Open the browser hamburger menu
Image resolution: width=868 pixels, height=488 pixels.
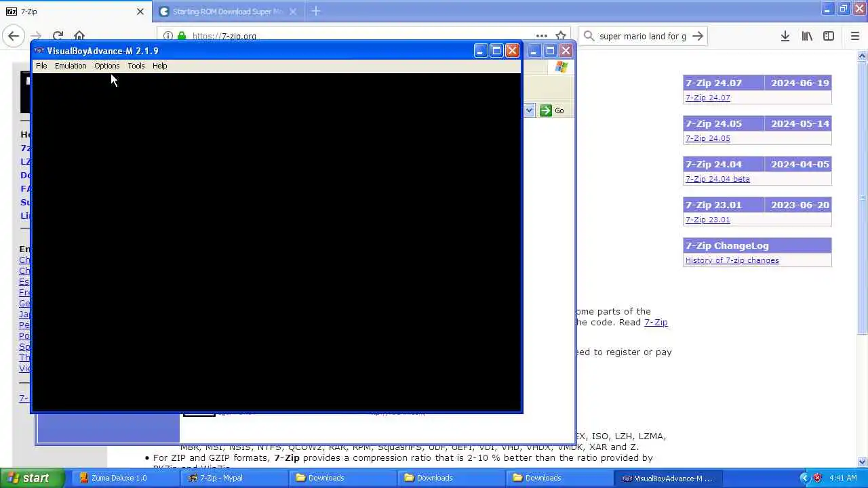[854, 36]
